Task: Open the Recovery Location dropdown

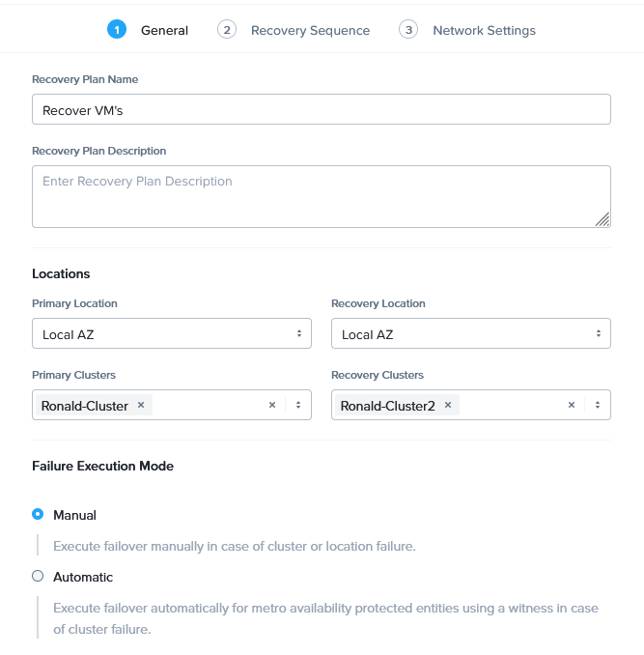Action: [x=471, y=334]
